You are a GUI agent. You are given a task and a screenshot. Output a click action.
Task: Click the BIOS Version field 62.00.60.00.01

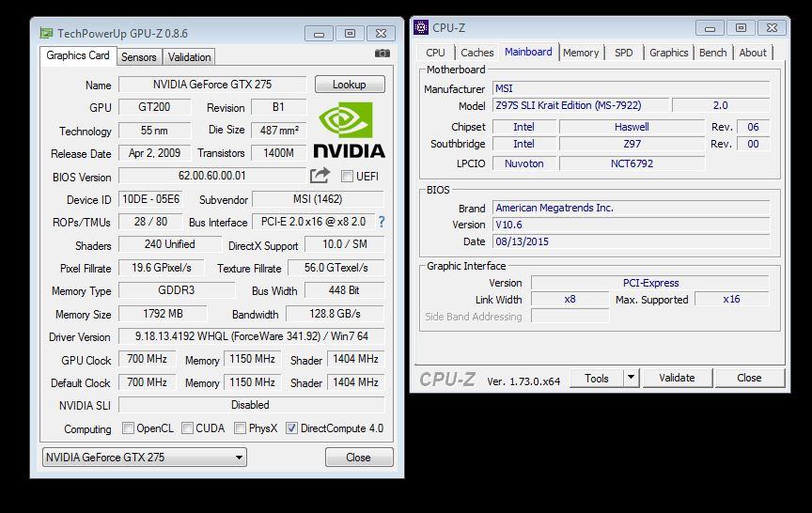[212, 176]
